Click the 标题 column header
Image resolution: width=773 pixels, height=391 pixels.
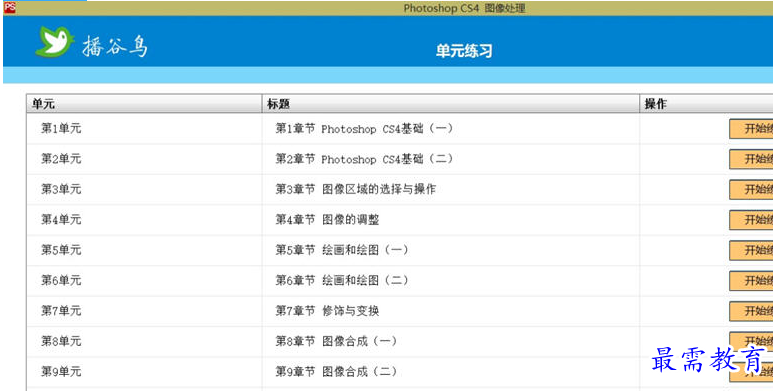[451, 104]
